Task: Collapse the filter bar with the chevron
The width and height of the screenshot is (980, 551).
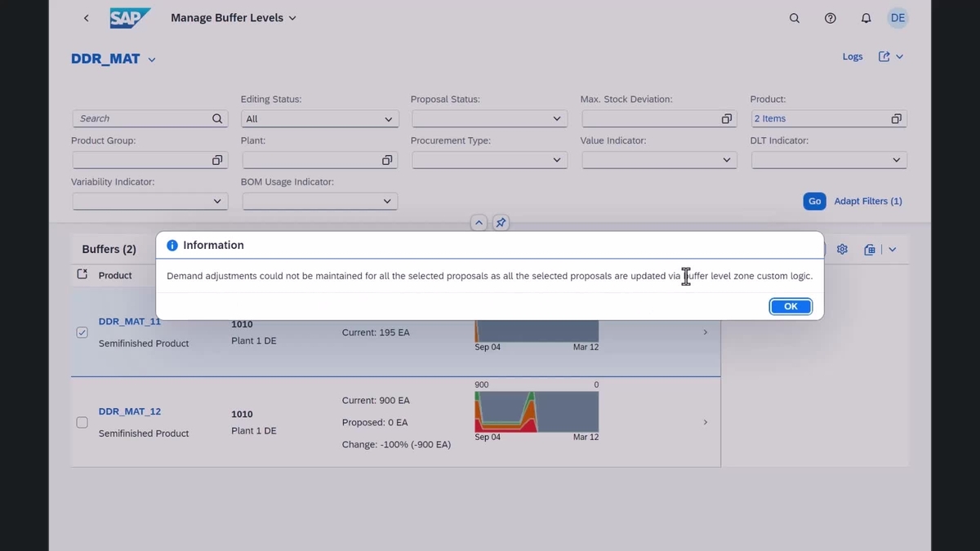Action: click(x=479, y=222)
